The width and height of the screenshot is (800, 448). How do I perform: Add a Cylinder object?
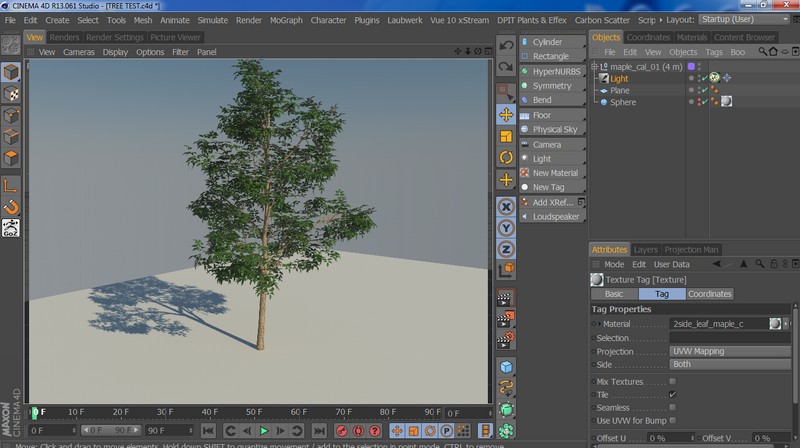point(552,42)
